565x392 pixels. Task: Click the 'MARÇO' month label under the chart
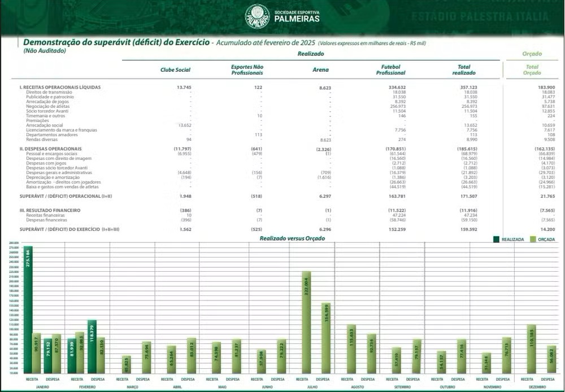(x=133, y=387)
